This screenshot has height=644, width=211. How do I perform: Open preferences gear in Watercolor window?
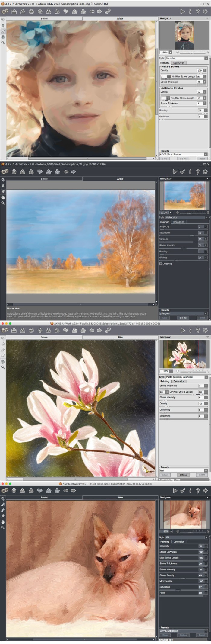[205, 171]
